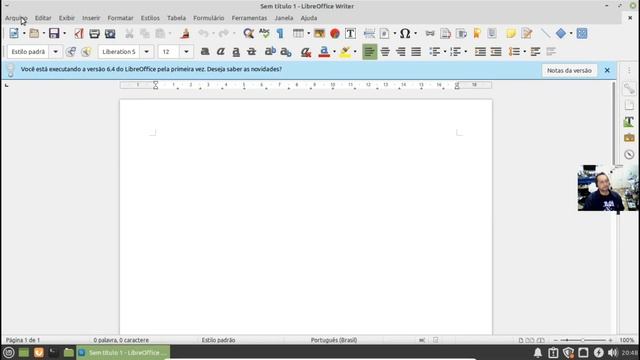The height and width of the screenshot is (360, 640).
Task: Apply the red font color swatch
Action: click(324, 52)
